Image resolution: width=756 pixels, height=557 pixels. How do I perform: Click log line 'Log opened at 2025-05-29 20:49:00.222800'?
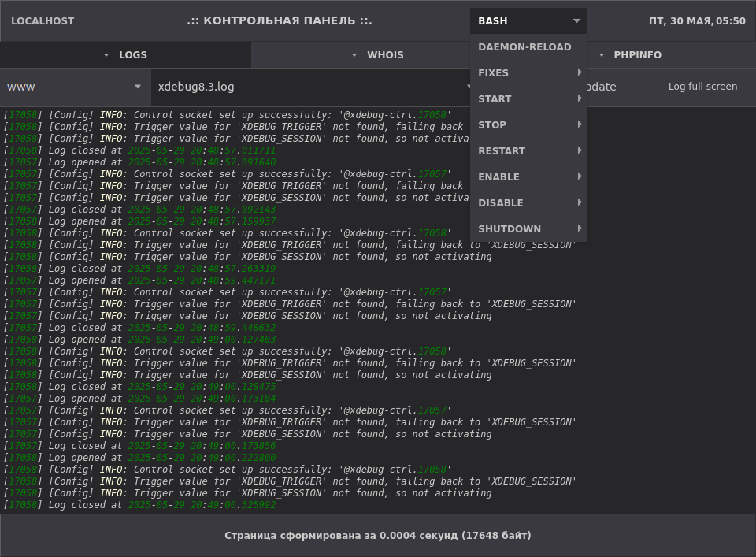[140, 458]
